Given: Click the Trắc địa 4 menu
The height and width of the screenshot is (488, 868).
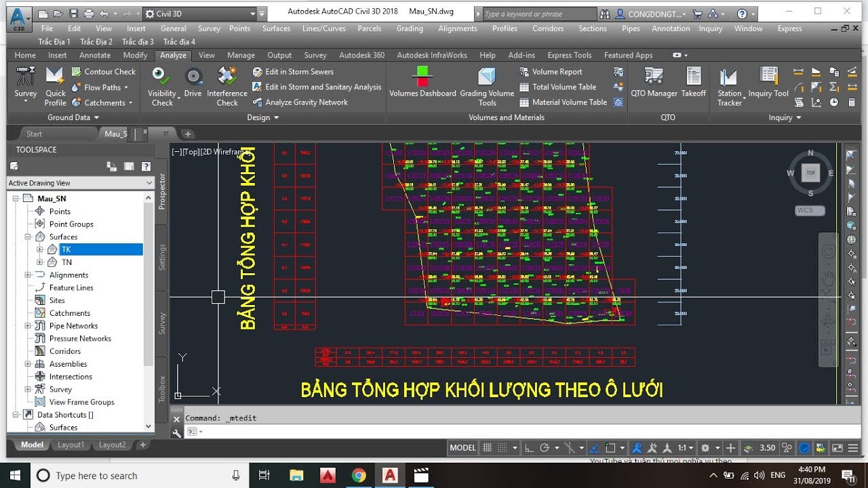Looking at the screenshot, I should [x=179, y=42].
